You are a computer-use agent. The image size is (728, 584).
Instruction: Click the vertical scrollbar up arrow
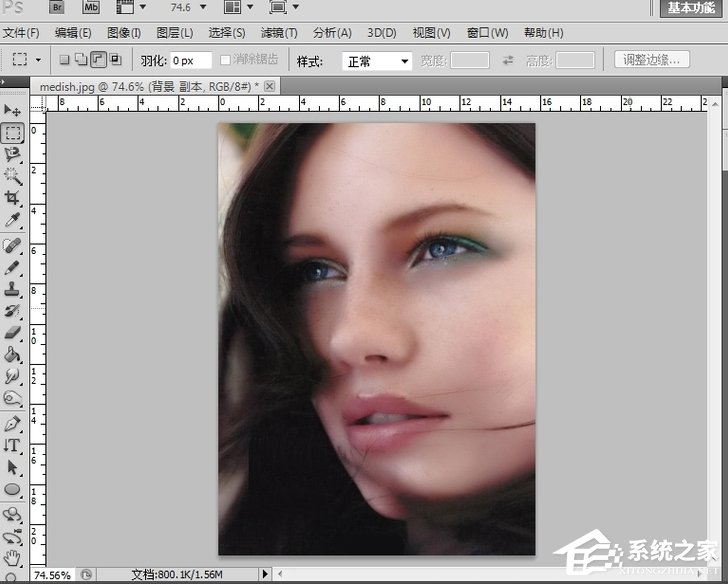click(x=715, y=104)
